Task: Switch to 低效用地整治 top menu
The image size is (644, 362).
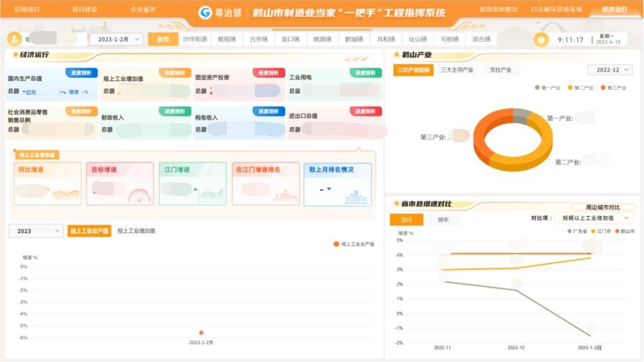Action: [498, 9]
